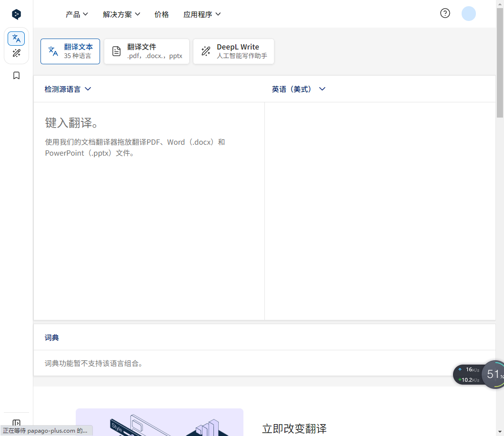This screenshot has height=436, width=504.
Task: Click the page vertical scrollbar thumb
Action: (x=500, y=63)
